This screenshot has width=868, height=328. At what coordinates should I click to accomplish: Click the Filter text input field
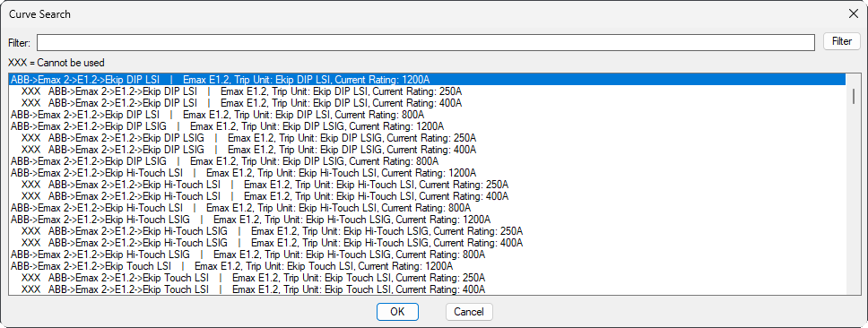tap(426, 42)
